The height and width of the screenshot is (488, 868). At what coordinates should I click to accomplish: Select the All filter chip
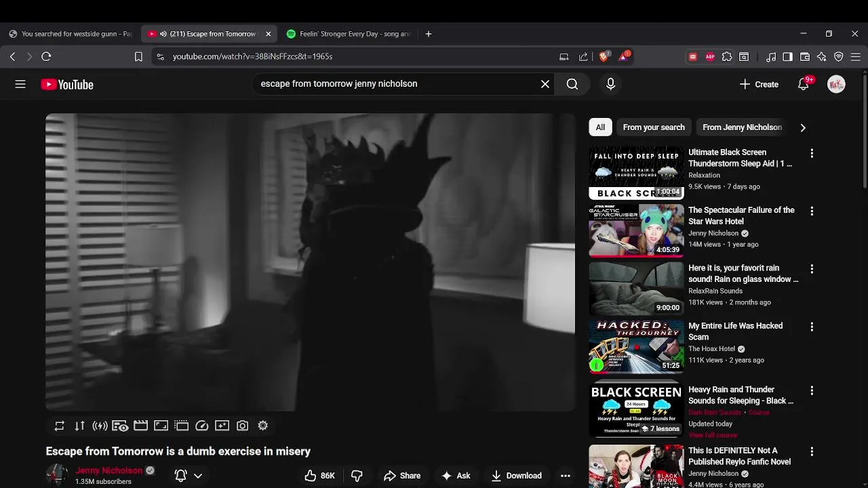tap(600, 127)
